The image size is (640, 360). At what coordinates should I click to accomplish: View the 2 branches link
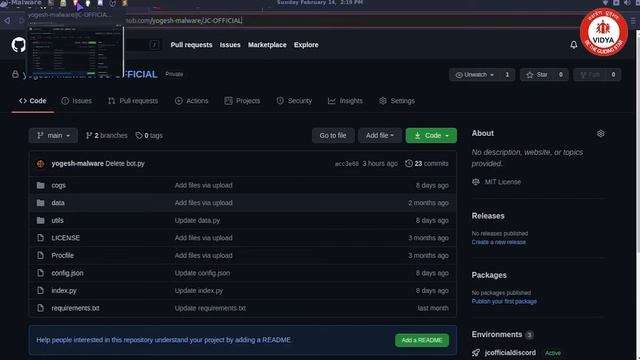pos(107,136)
